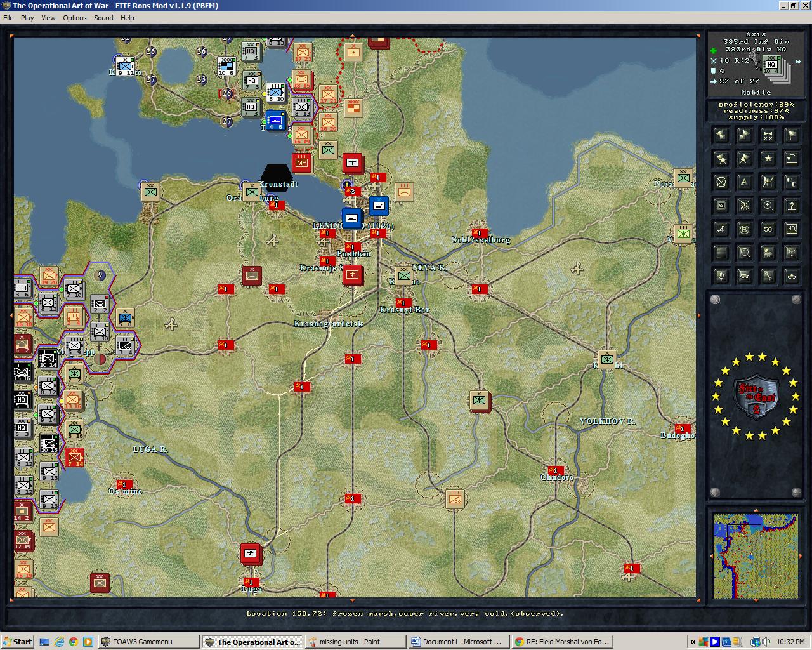Screen dimensions: 812x650
Task: Click the flag button in the control panel
Action: click(x=791, y=135)
